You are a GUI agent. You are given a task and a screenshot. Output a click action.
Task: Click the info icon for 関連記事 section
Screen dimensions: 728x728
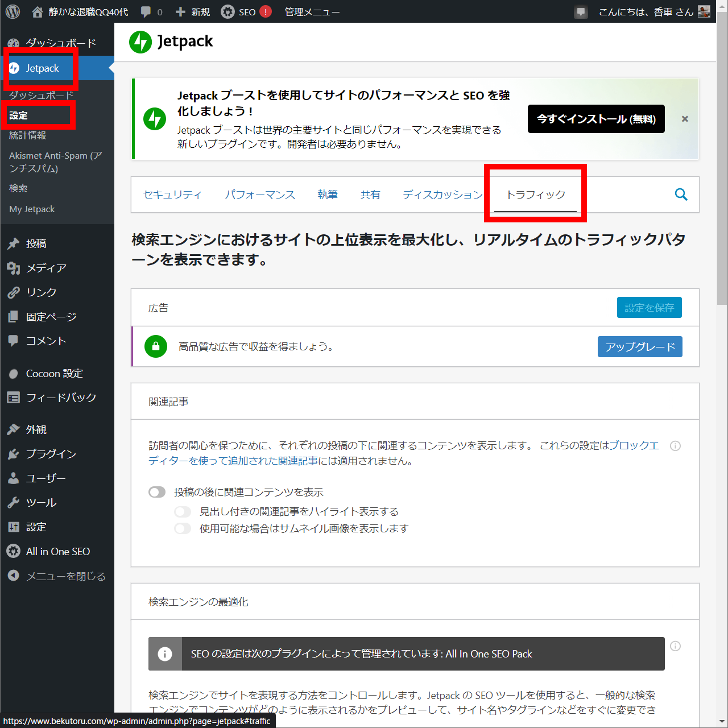[x=676, y=446]
